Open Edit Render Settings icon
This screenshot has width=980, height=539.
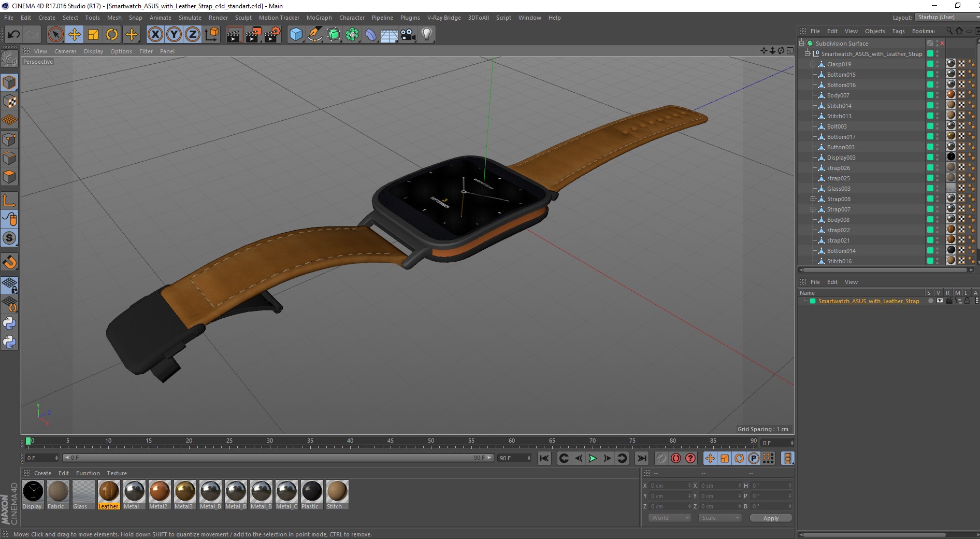(x=272, y=35)
